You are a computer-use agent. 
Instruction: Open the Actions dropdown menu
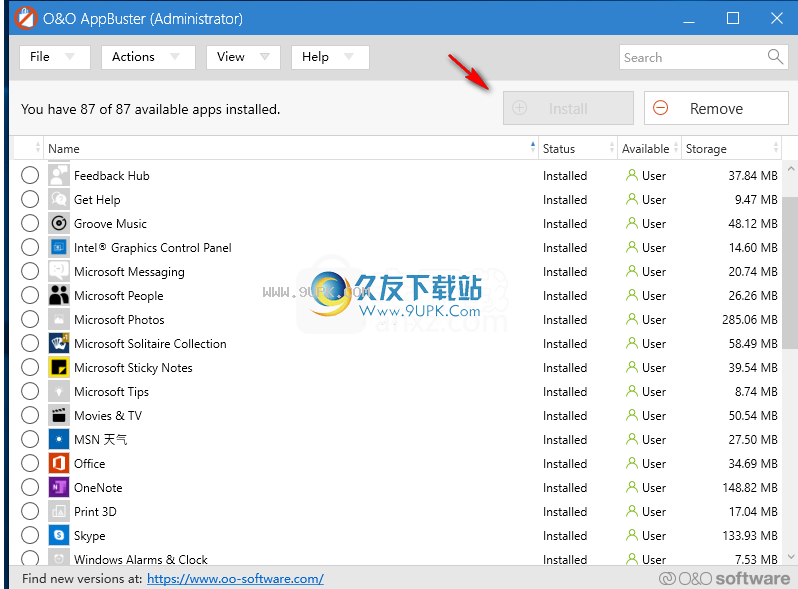click(148, 57)
